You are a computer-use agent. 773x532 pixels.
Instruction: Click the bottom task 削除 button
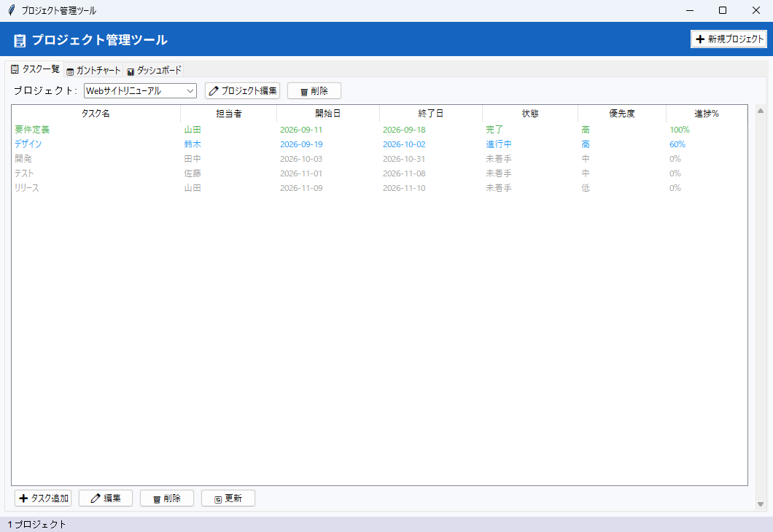[x=166, y=498]
